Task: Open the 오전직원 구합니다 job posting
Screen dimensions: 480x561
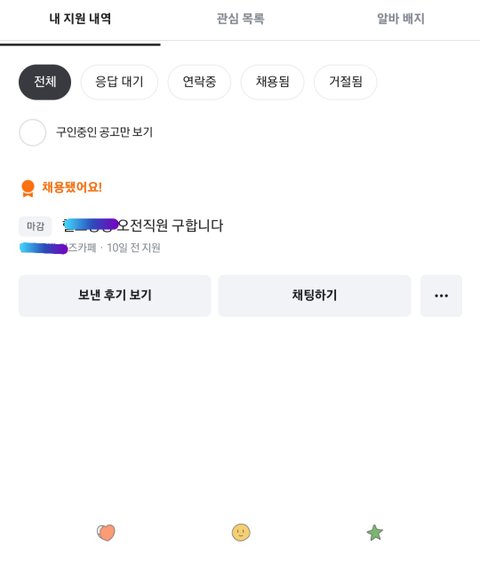Action: [x=143, y=225]
